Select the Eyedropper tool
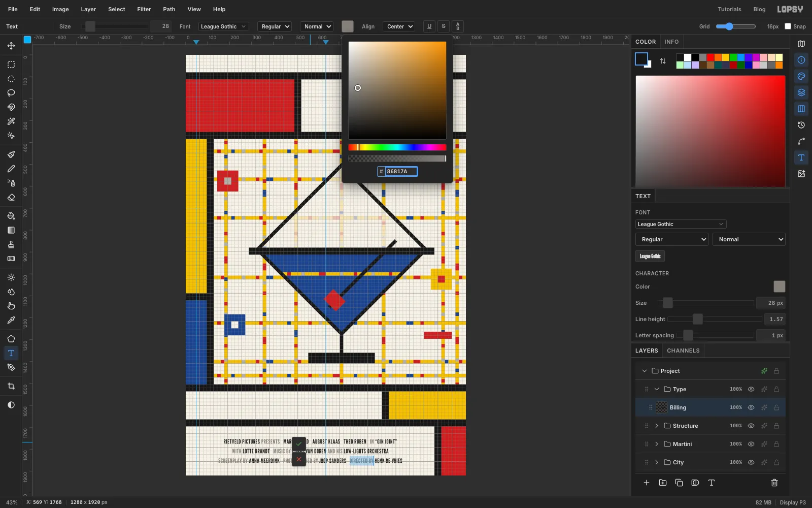The height and width of the screenshot is (508, 812). coord(11,320)
